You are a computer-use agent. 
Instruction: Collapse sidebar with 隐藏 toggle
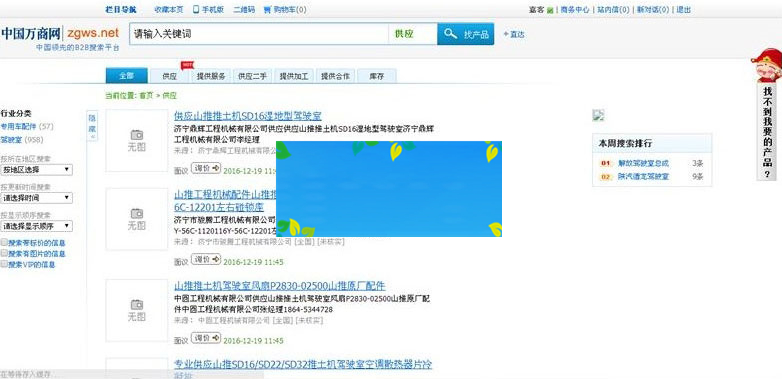(x=92, y=125)
